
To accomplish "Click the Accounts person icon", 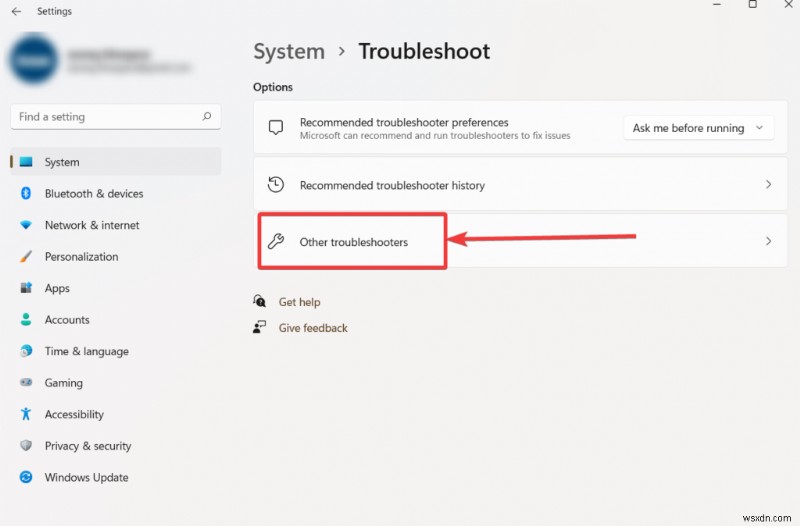I will pos(26,319).
